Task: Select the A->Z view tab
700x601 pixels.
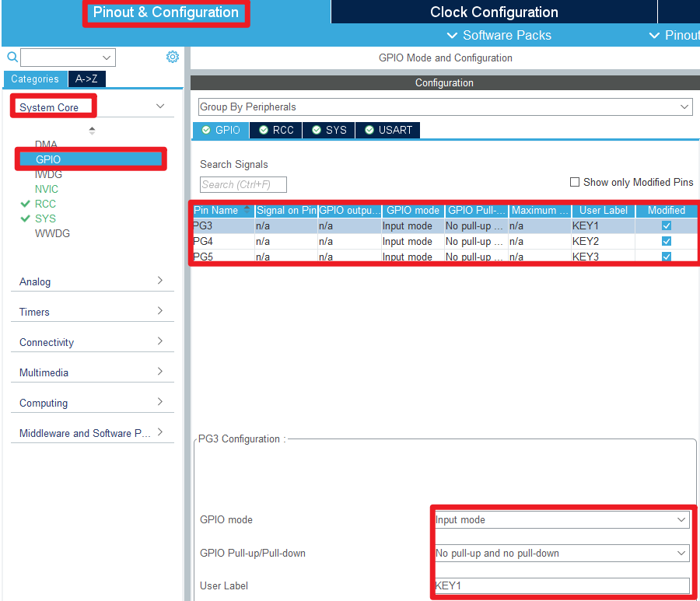Action: [86, 79]
